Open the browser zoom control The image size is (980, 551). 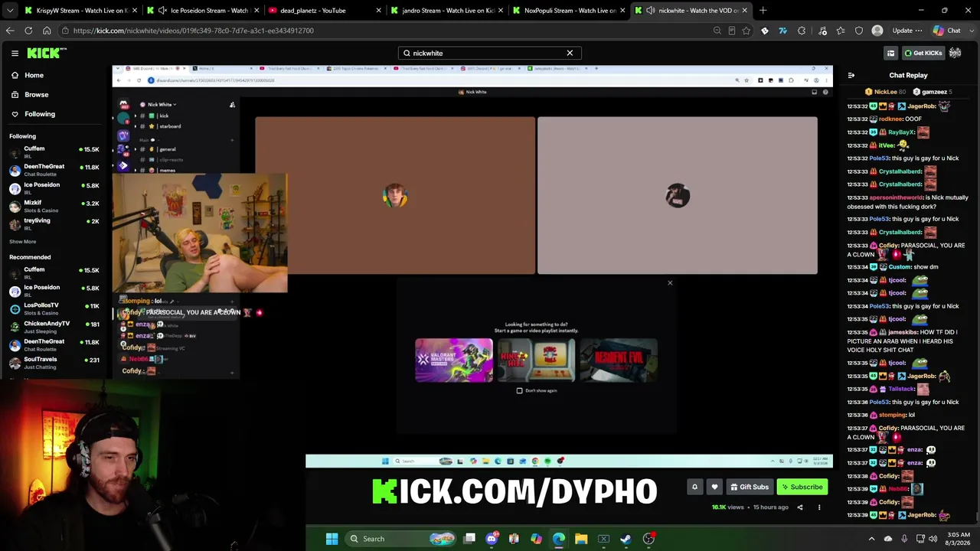coord(717,31)
